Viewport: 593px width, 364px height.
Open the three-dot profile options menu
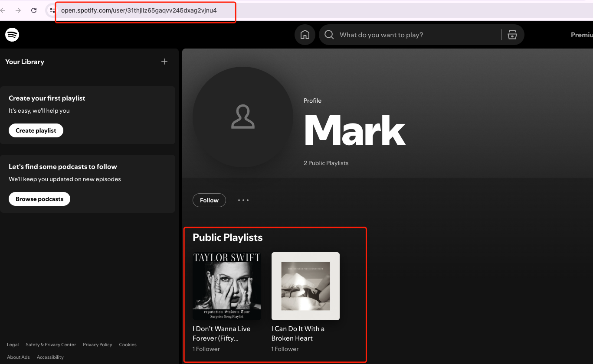click(x=243, y=200)
